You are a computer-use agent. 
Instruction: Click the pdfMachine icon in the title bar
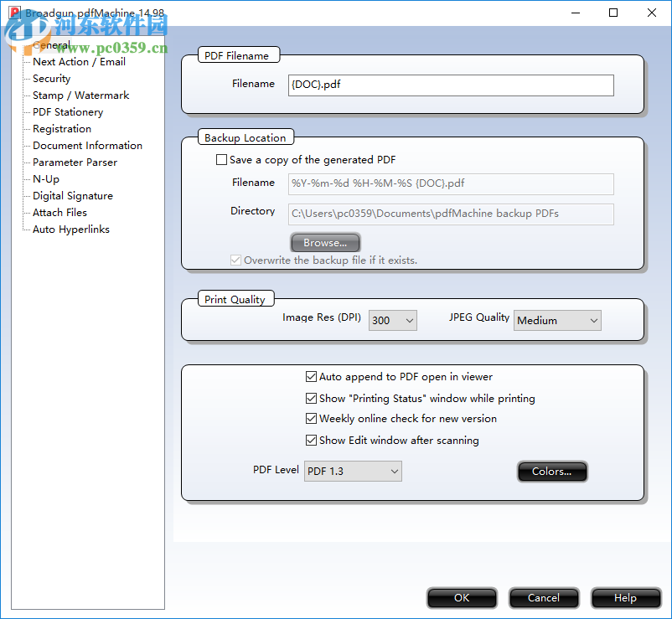(16, 13)
